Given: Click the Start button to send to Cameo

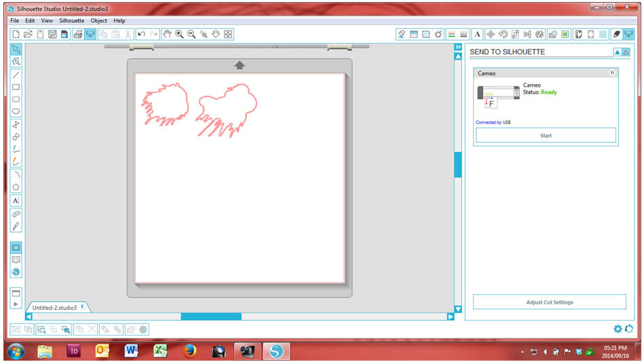Looking at the screenshot, I should click(546, 136).
